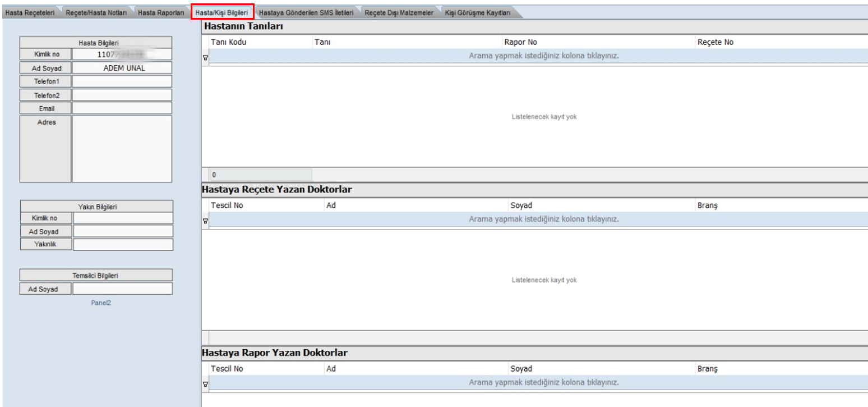Focus the Email input field

[x=122, y=108]
